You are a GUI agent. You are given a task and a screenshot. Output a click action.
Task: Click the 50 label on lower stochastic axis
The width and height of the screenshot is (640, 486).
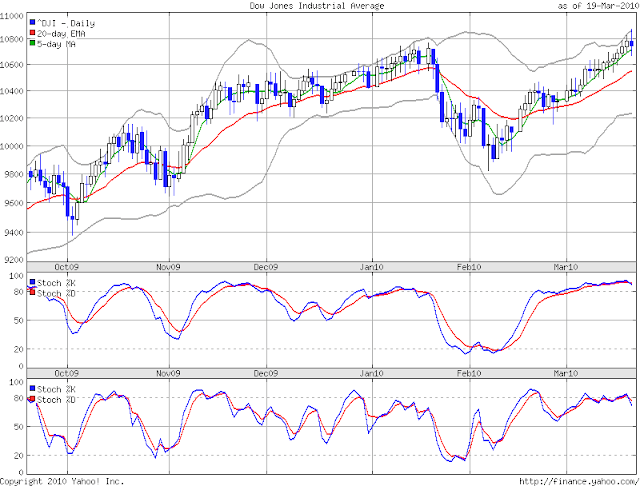[x=19, y=427]
